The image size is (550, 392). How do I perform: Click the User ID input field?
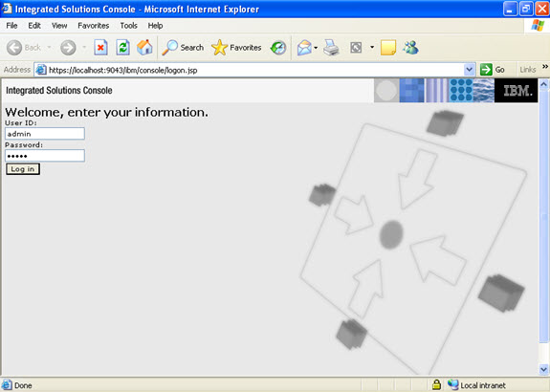click(x=45, y=134)
